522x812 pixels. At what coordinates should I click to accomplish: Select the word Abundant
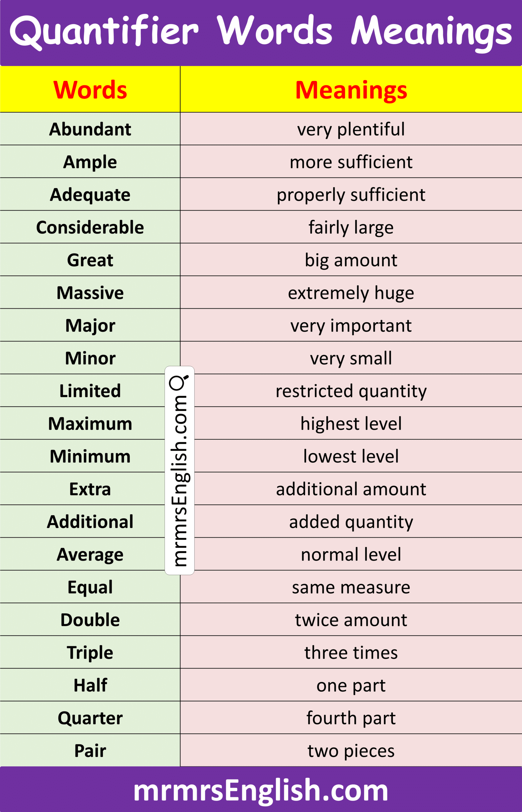tap(90, 129)
